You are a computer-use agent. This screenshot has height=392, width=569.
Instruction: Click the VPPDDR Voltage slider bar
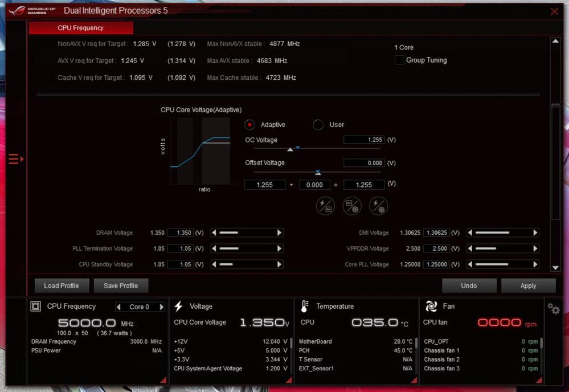[503, 248]
